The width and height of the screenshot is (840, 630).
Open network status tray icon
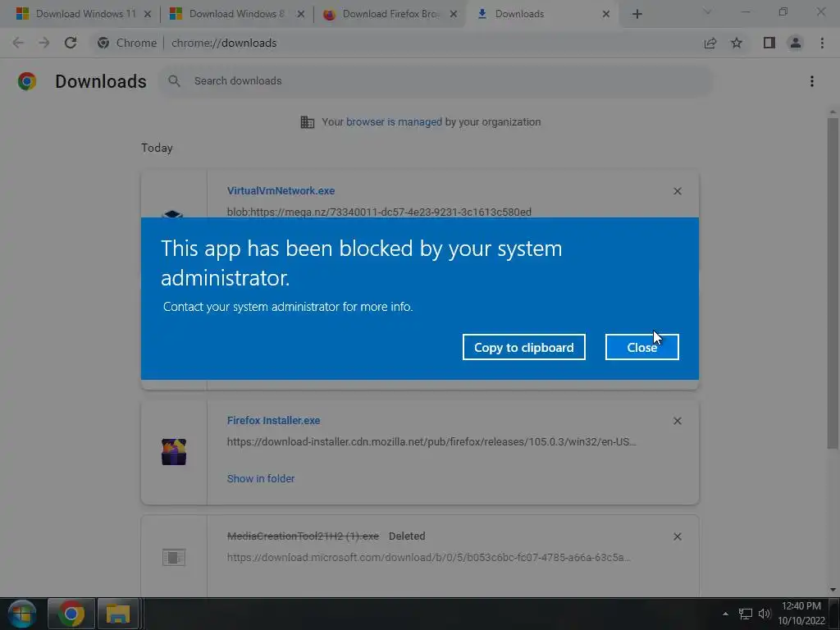[x=745, y=614]
